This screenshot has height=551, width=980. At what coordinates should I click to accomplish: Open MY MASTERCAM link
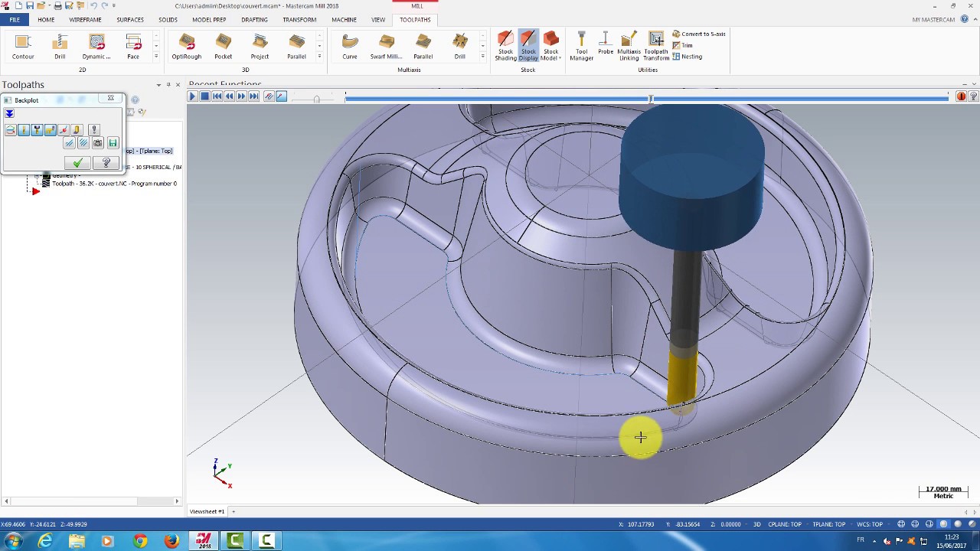click(933, 19)
